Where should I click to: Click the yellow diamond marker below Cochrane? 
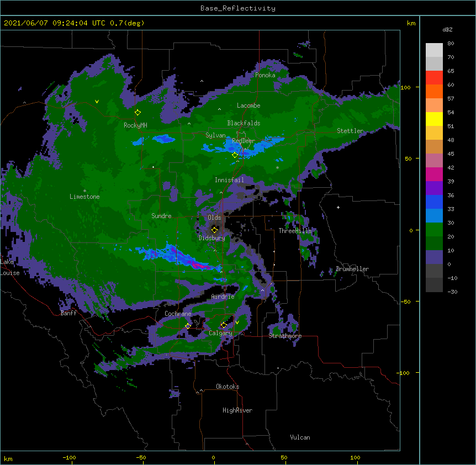188,326
